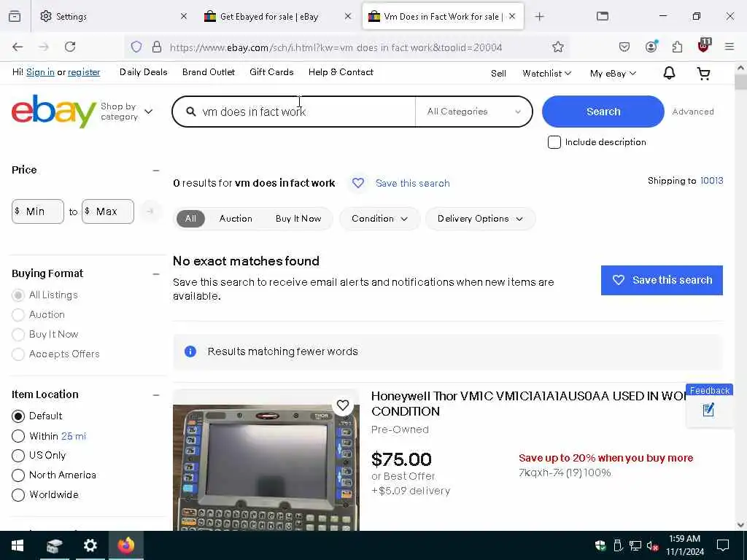Open the Firefox View icon

pyautogui.click(x=15, y=16)
